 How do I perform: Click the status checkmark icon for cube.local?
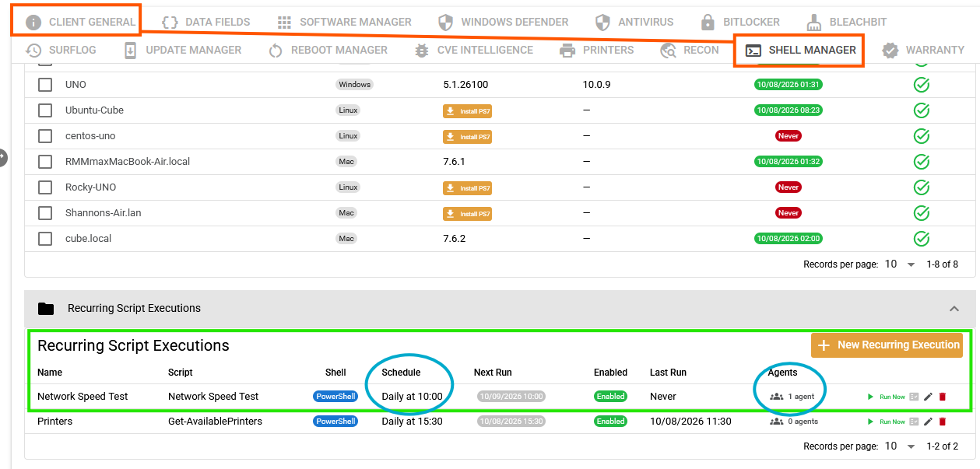coord(922,238)
